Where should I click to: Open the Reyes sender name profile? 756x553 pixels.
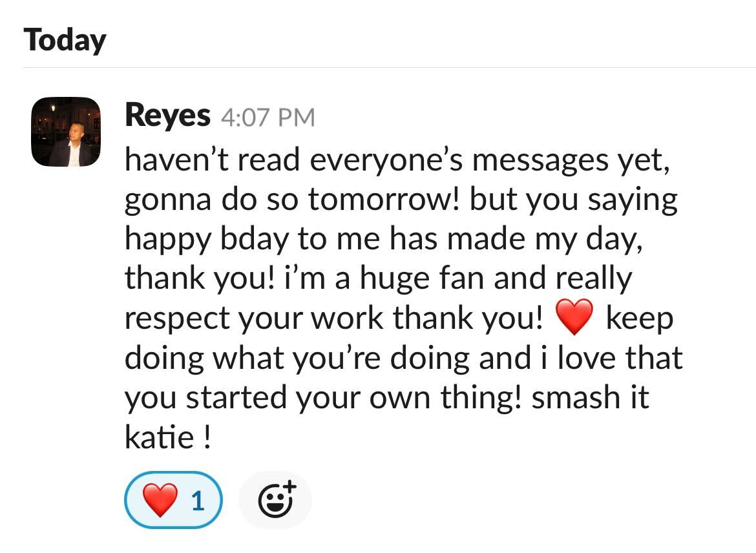(x=167, y=115)
